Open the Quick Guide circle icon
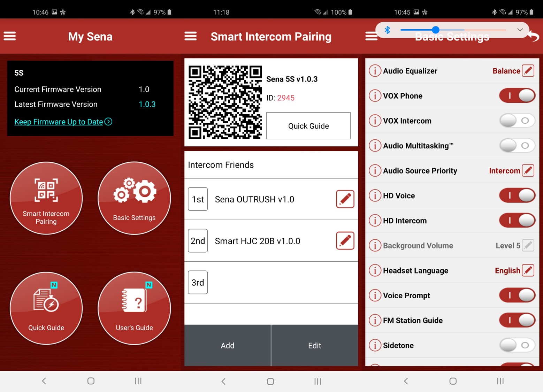The image size is (543, 392). pos(46,308)
